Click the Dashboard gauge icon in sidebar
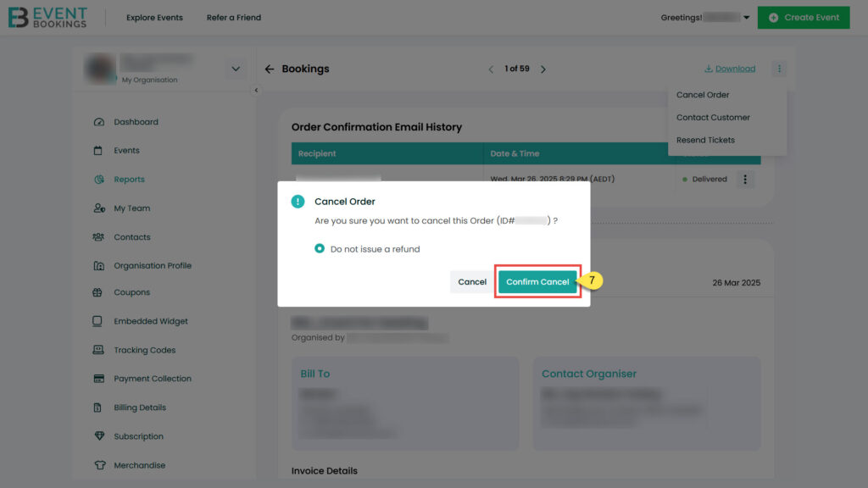The image size is (868, 488). (98, 122)
